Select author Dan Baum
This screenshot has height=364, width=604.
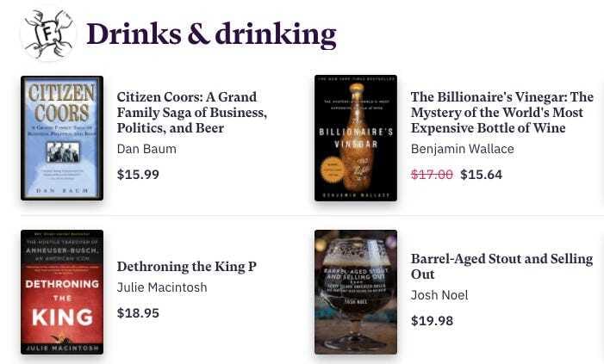[146, 149]
